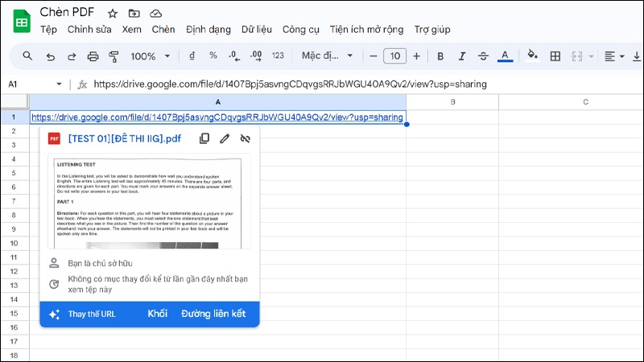Open the Tệp menu

[x=48, y=30]
